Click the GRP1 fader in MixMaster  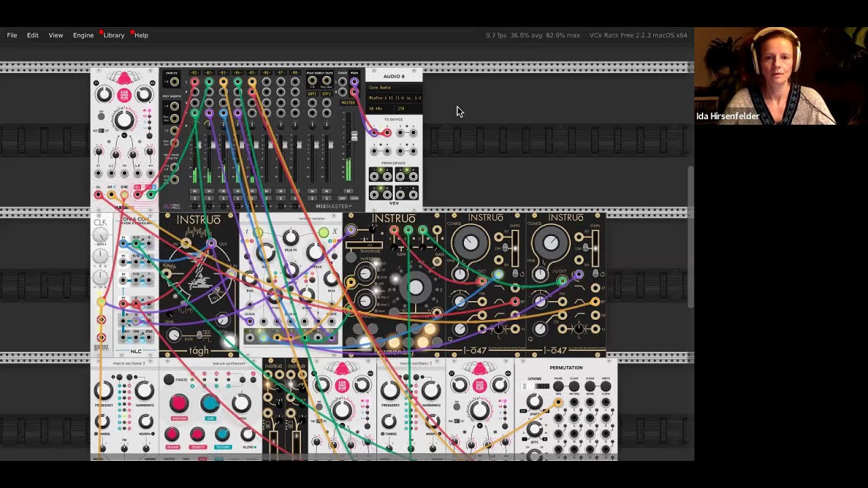pyautogui.click(x=316, y=144)
